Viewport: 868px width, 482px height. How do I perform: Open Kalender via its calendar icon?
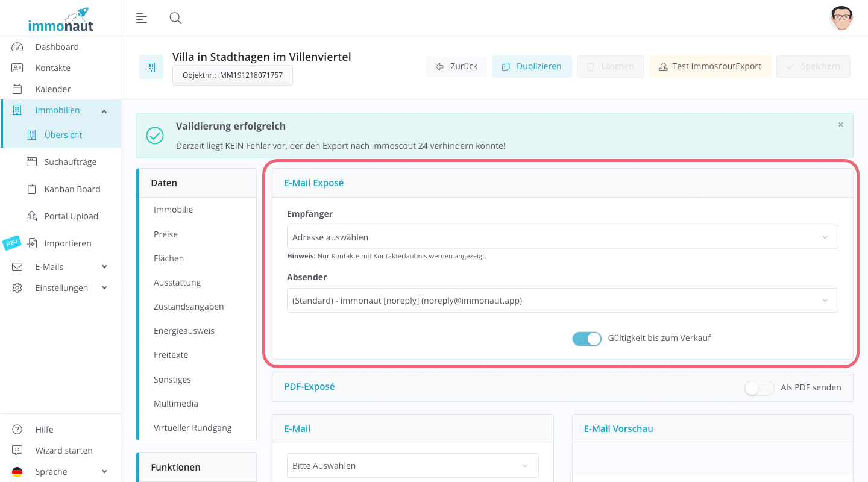pyautogui.click(x=17, y=89)
